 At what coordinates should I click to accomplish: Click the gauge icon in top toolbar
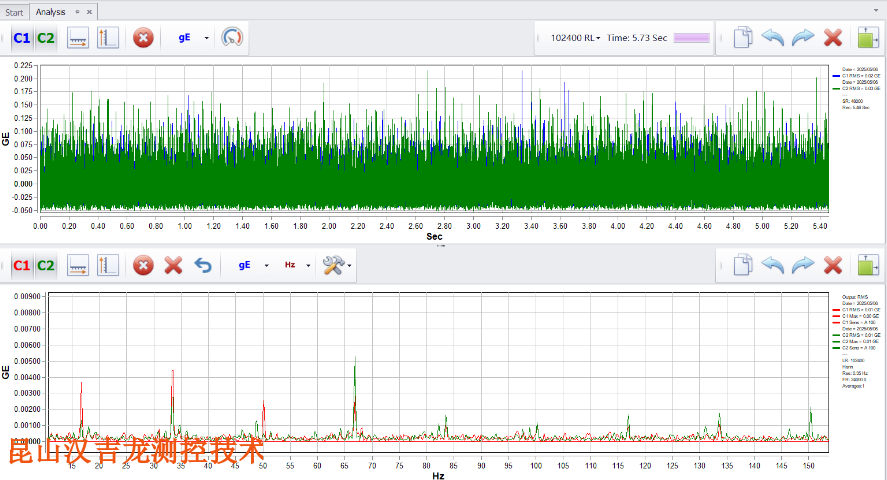tap(233, 38)
